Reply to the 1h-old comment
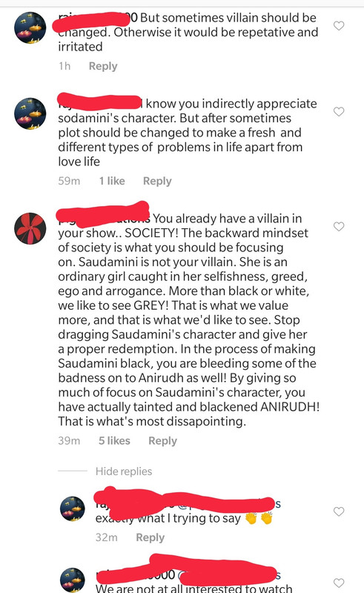The height and width of the screenshot is (593, 364). point(103,66)
